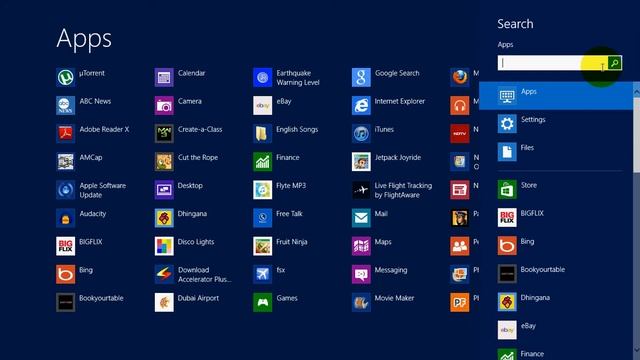Open the Maps app icon

[361, 246]
